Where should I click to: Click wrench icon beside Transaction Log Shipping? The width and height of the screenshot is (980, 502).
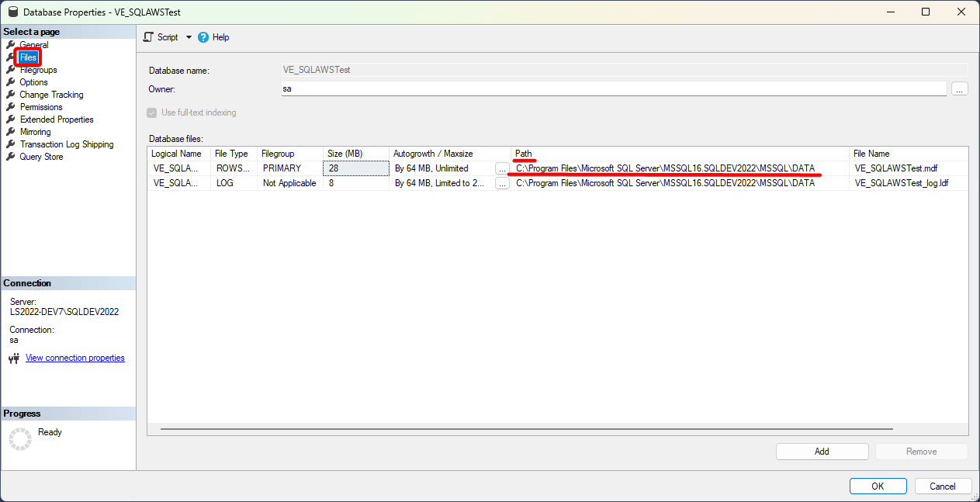[11, 144]
